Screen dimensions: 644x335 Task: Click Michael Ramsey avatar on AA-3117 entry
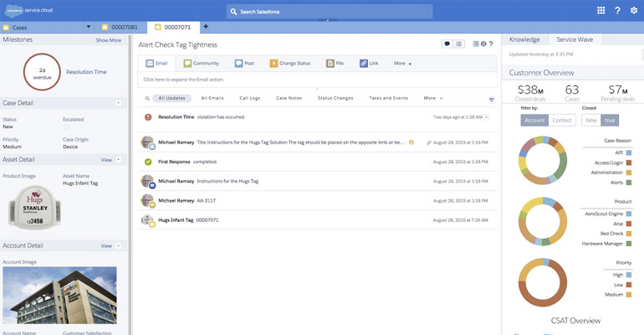pyautogui.click(x=147, y=201)
